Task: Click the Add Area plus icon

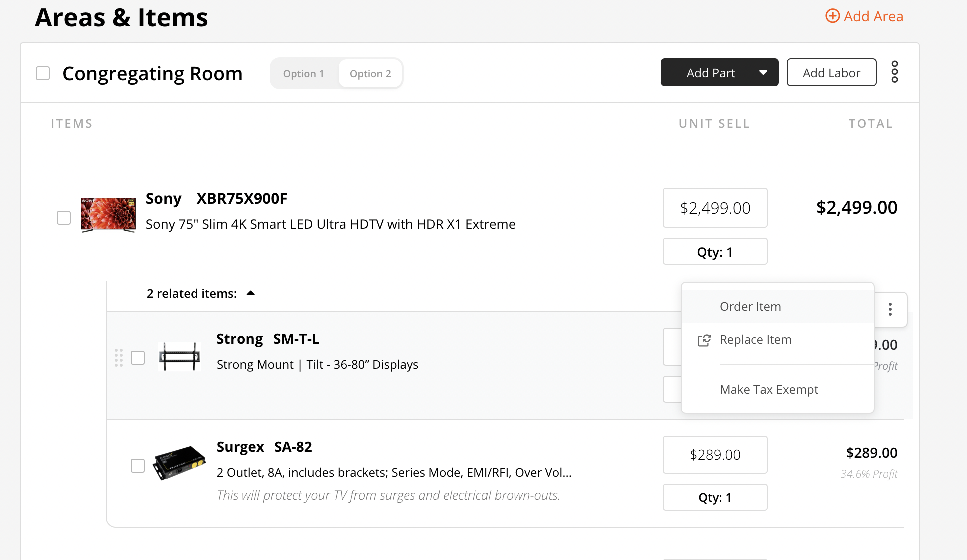Action: (x=832, y=16)
